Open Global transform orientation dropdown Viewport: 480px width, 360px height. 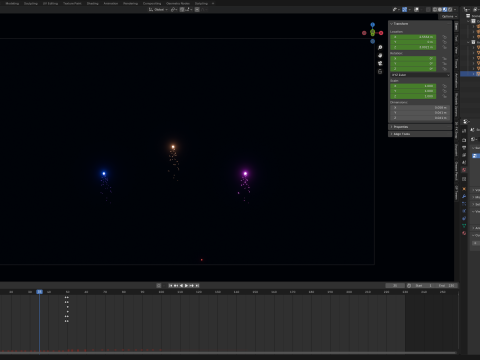tap(158, 9)
